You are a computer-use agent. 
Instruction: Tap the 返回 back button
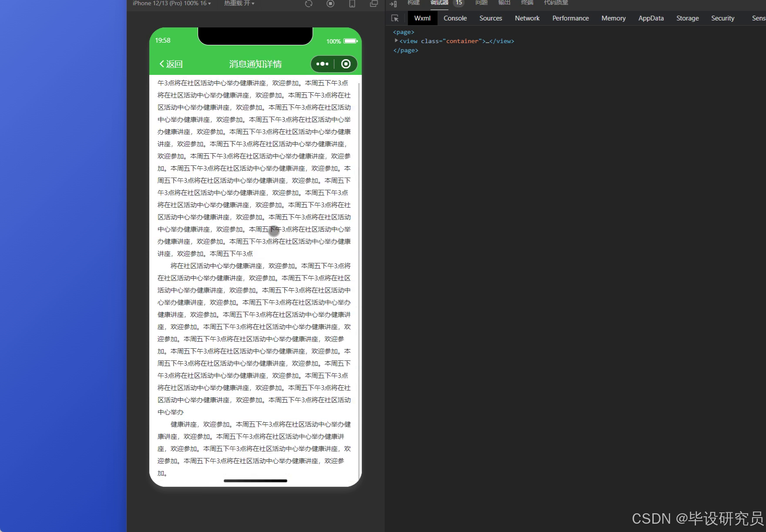[x=171, y=64]
